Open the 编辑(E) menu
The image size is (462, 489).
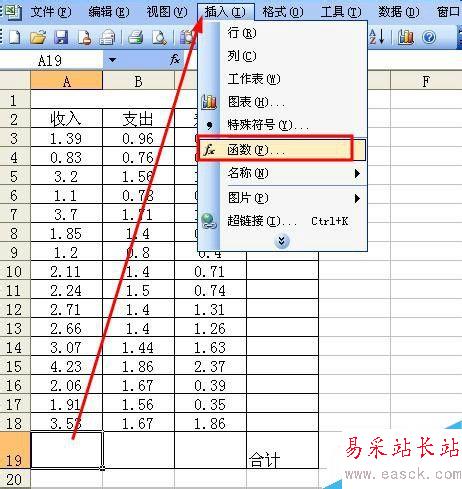(109, 12)
